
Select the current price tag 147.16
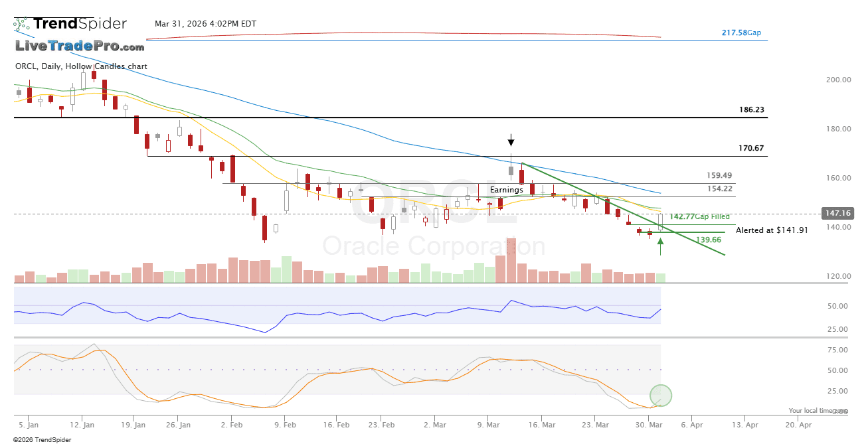point(837,213)
